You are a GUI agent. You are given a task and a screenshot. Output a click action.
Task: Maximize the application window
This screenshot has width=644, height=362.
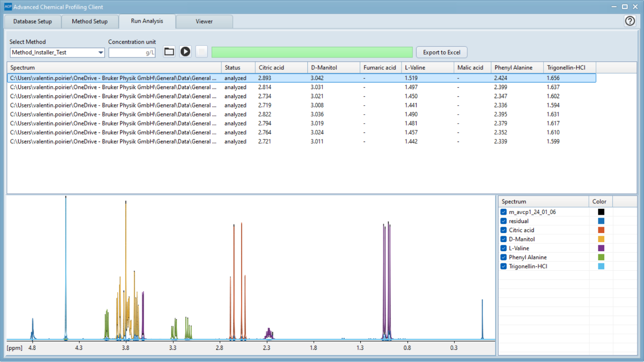point(624,7)
